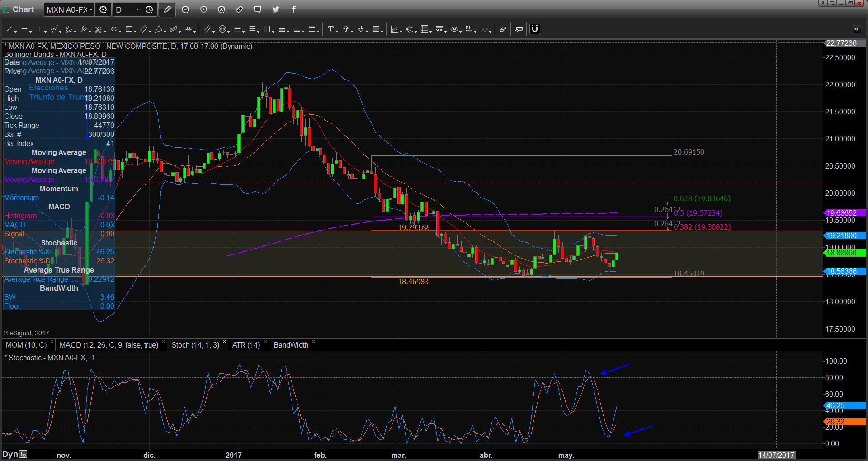Screen dimensions: 868x461
Task: Select the trend Line drawing tool
Action: [x=9, y=29]
